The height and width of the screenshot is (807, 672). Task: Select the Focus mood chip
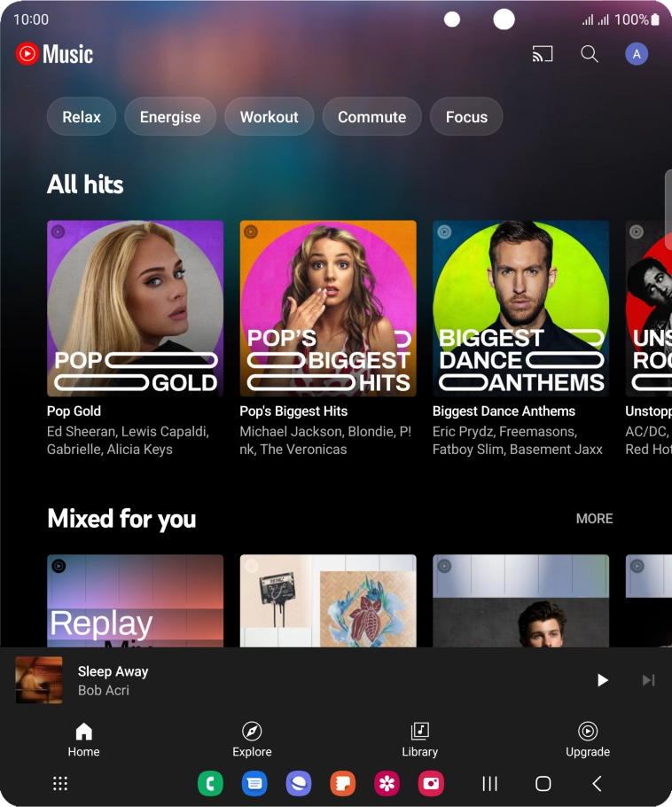(x=466, y=117)
